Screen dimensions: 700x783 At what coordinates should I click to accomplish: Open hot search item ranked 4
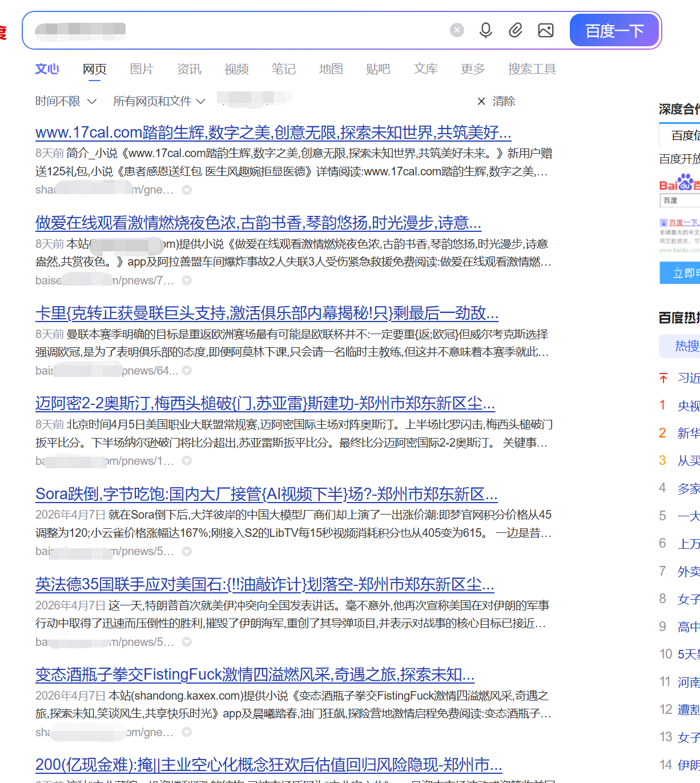coord(689,488)
